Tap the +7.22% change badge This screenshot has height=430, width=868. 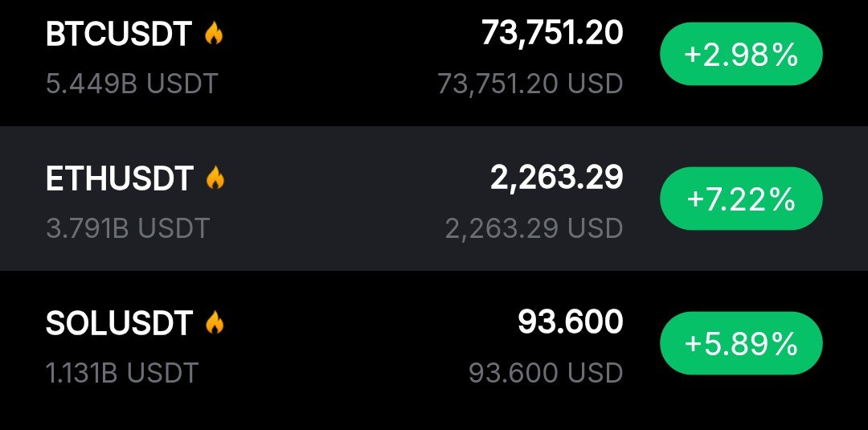tap(740, 199)
